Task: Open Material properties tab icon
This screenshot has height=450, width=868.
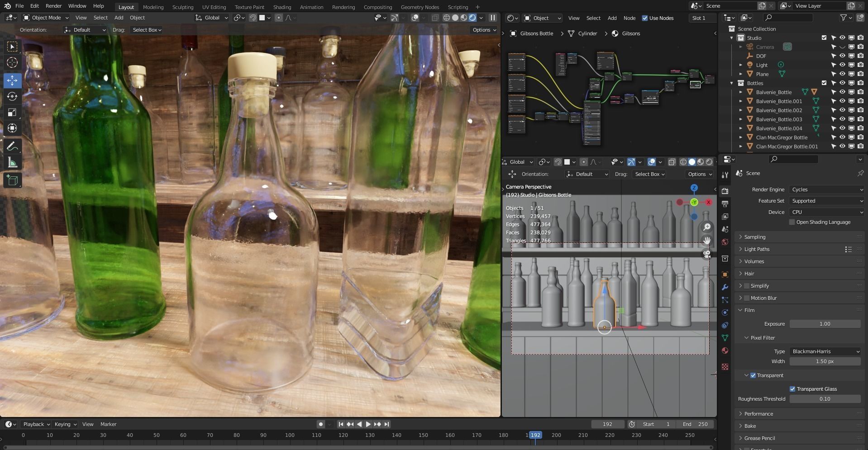Action: click(x=725, y=351)
